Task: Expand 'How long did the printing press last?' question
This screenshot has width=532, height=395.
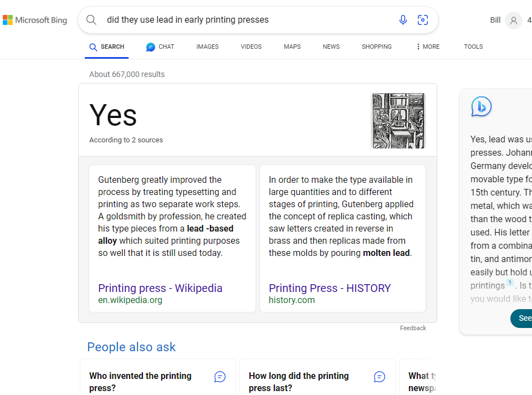Action: (299, 382)
